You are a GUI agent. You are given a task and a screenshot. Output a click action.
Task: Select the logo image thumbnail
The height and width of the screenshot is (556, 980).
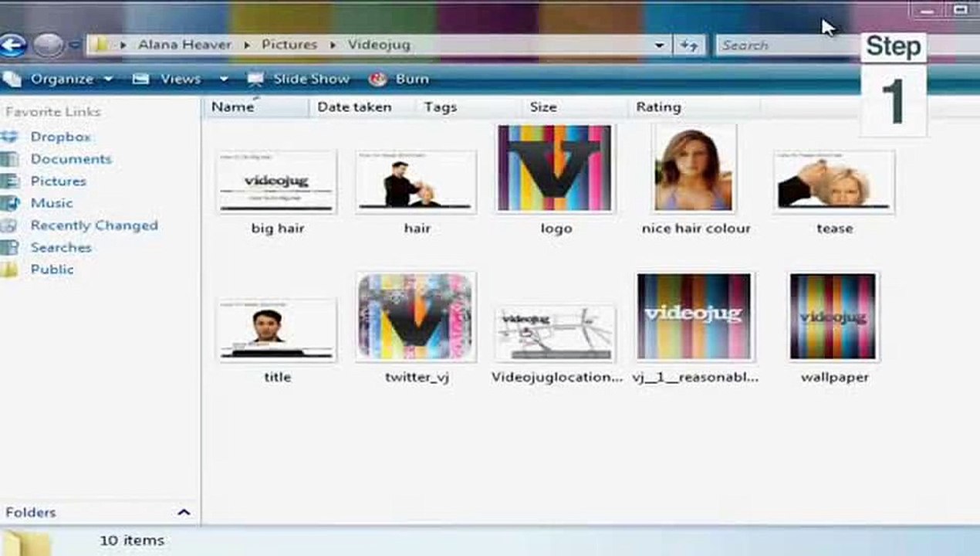coord(555,168)
